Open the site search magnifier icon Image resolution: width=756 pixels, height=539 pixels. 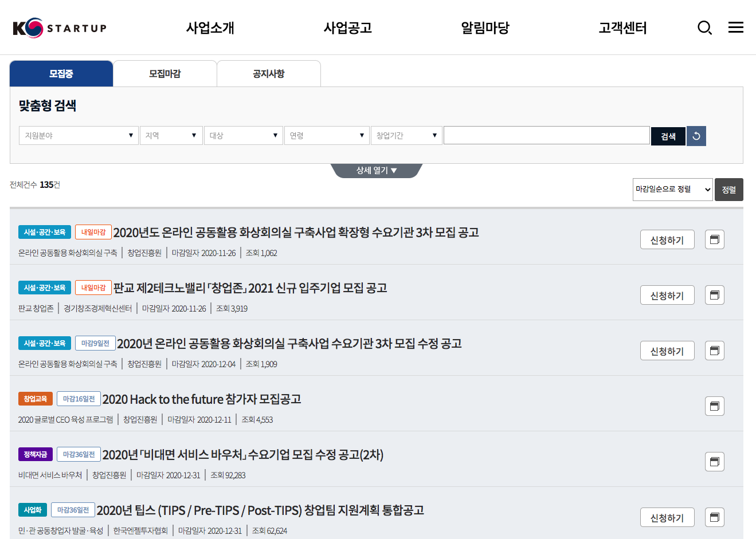pyautogui.click(x=704, y=27)
